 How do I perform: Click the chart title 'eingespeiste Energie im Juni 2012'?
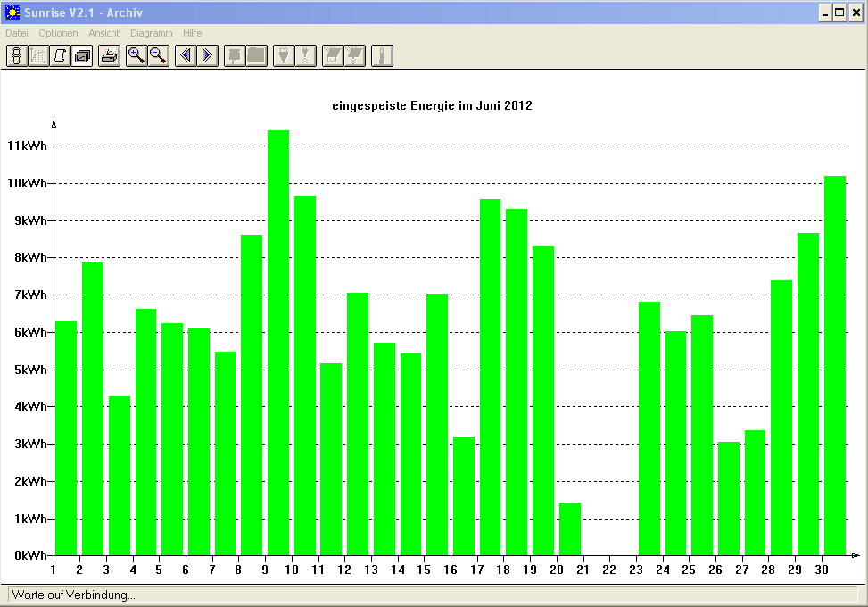(432, 106)
